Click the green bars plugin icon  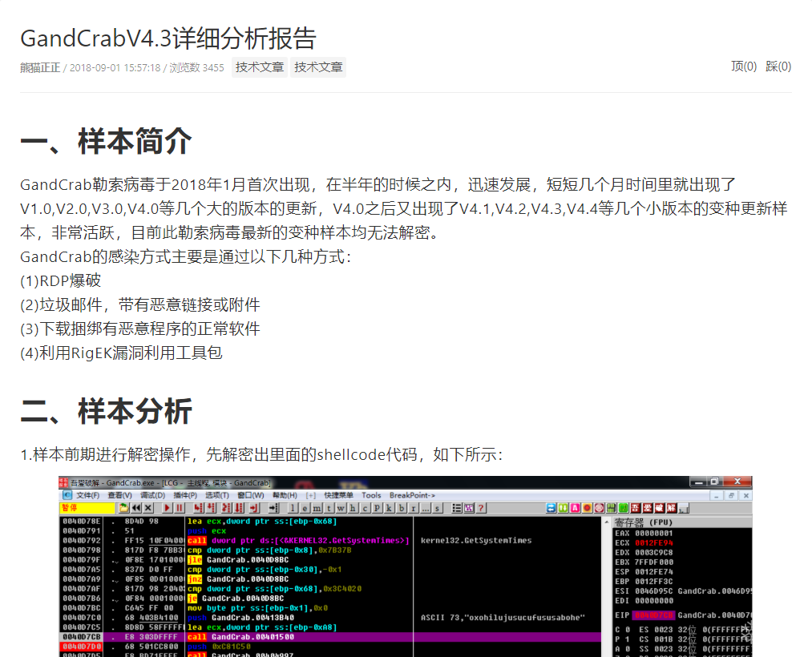(x=611, y=508)
